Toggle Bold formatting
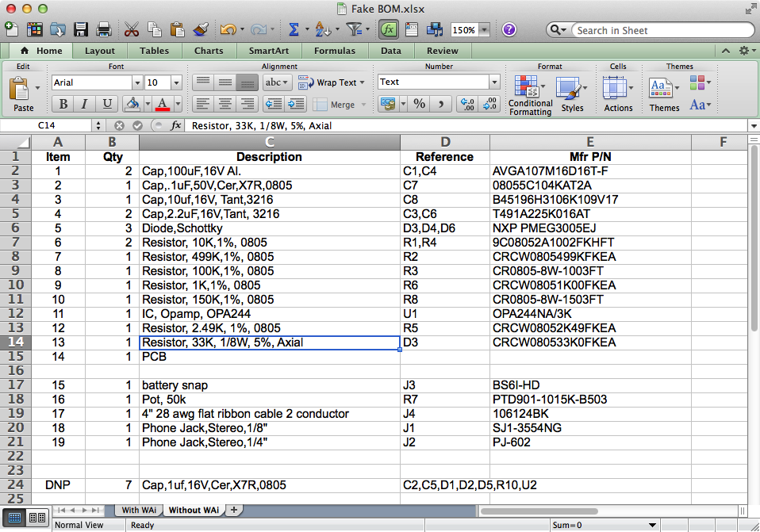Image resolution: width=760 pixels, height=532 pixels. [63, 104]
